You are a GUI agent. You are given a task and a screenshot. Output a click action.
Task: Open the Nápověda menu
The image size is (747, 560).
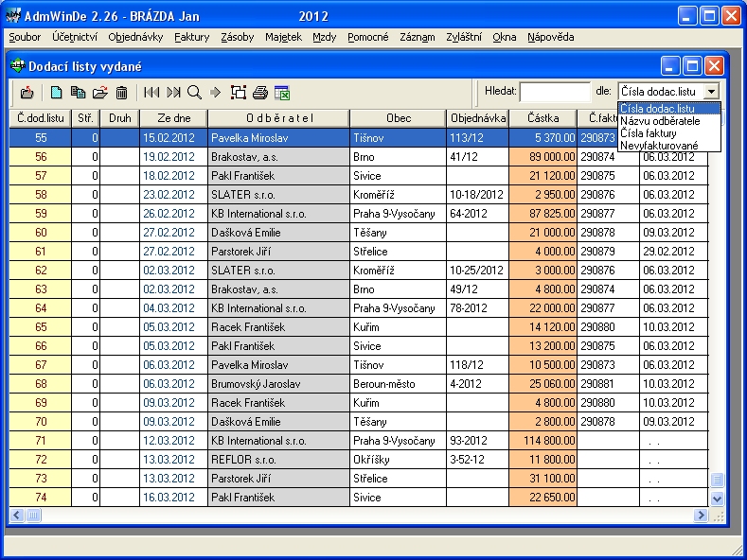550,37
